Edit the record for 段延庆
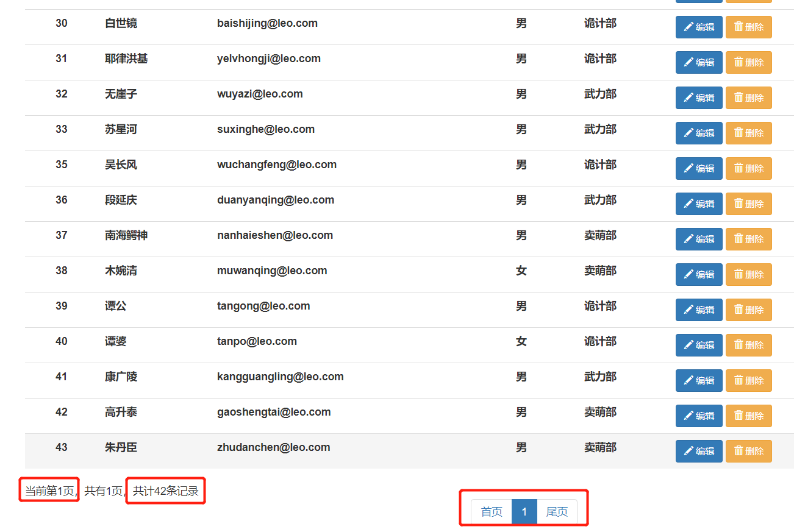Image resolution: width=794 pixels, height=532 pixels. [x=699, y=204]
